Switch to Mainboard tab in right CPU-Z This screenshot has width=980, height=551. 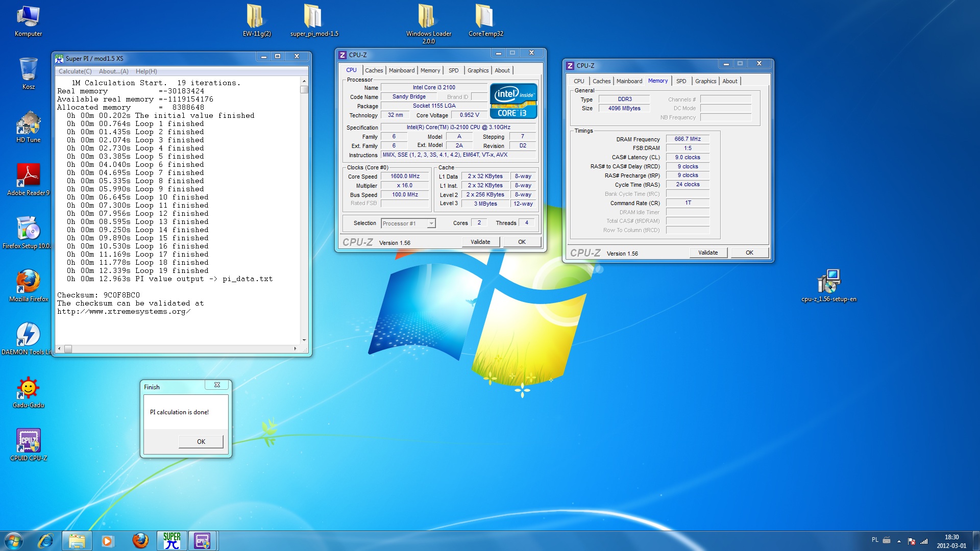(629, 81)
